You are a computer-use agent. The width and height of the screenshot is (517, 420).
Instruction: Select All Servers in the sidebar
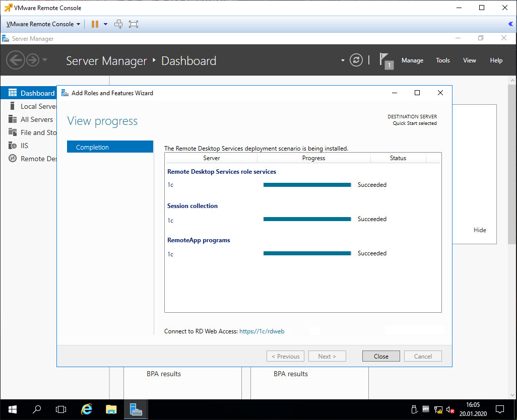point(29,119)
